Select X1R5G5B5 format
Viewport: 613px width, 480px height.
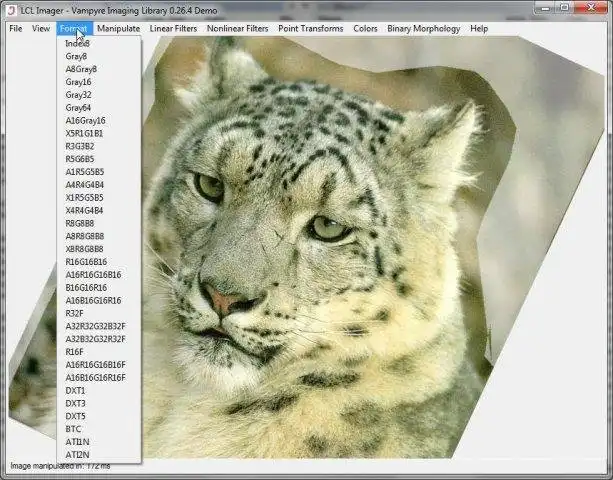click(x=99, y=197)
